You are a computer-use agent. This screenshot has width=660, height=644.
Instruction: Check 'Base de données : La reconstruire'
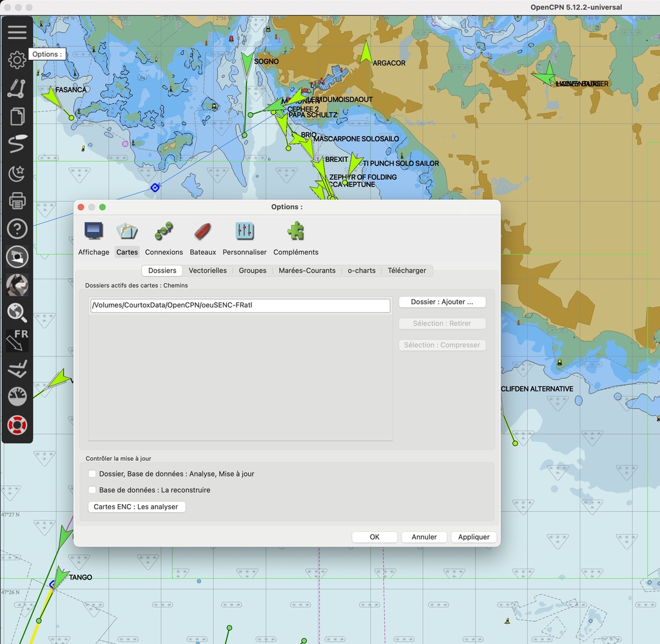point(92,490)
